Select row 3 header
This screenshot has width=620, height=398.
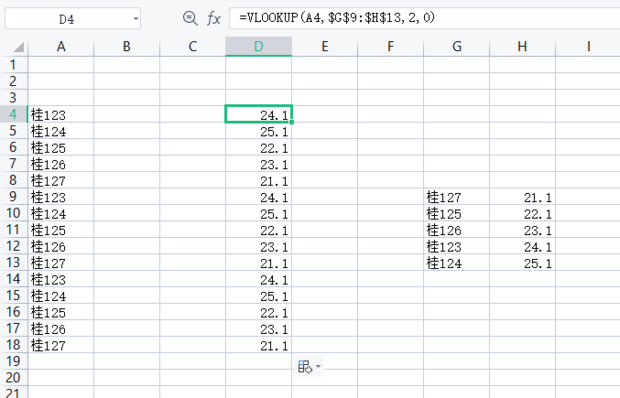pyautogui.click(x=13, y=98)
